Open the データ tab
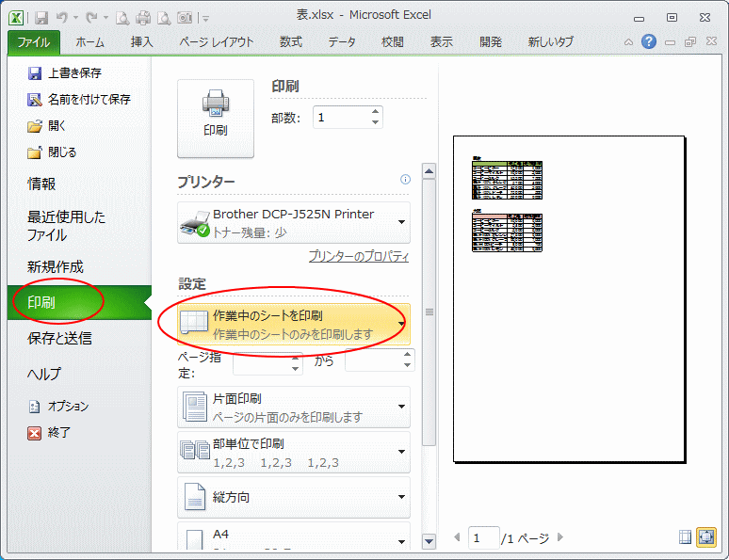This screenshot has height=560, width=729. tap(342, 42)
